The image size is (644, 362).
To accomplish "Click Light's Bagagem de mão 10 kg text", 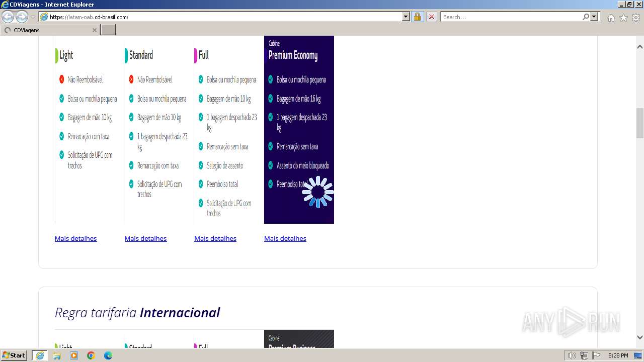I will (90, 118).
